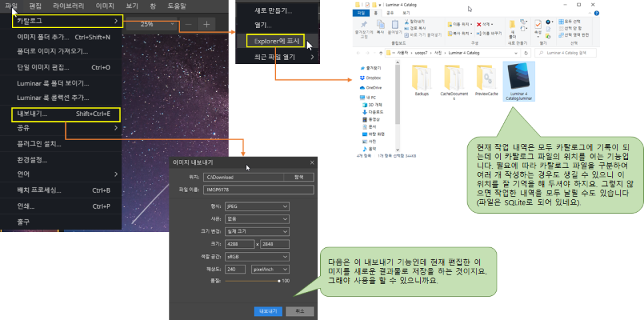
Task: Click the height field showing 2848
Action: [x=275, y=245]
